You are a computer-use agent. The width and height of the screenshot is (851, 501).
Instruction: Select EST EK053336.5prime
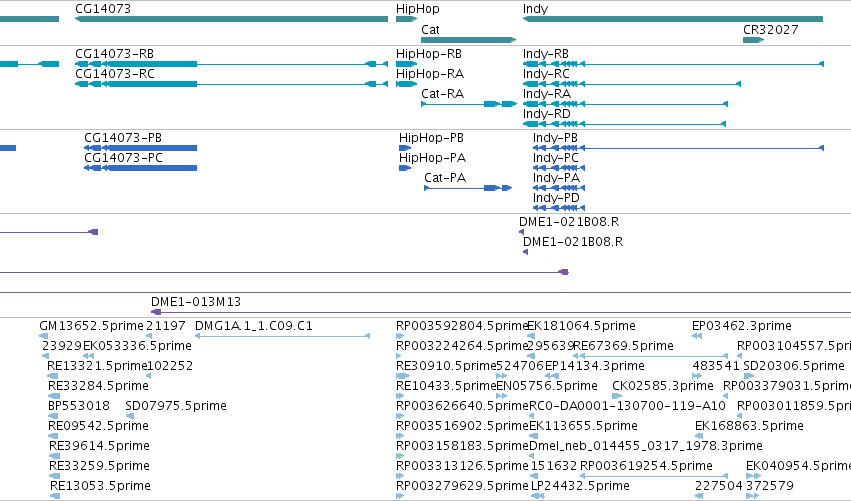click(x=137, y=346)
